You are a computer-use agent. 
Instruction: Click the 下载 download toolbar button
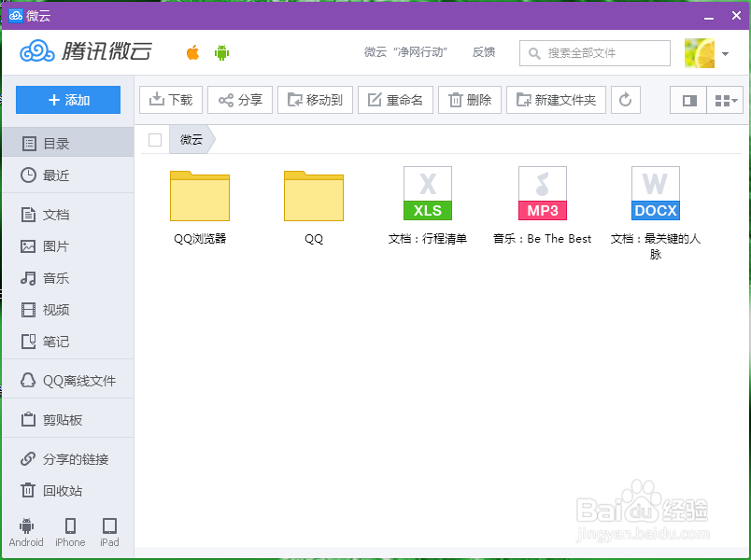[171, 100]
